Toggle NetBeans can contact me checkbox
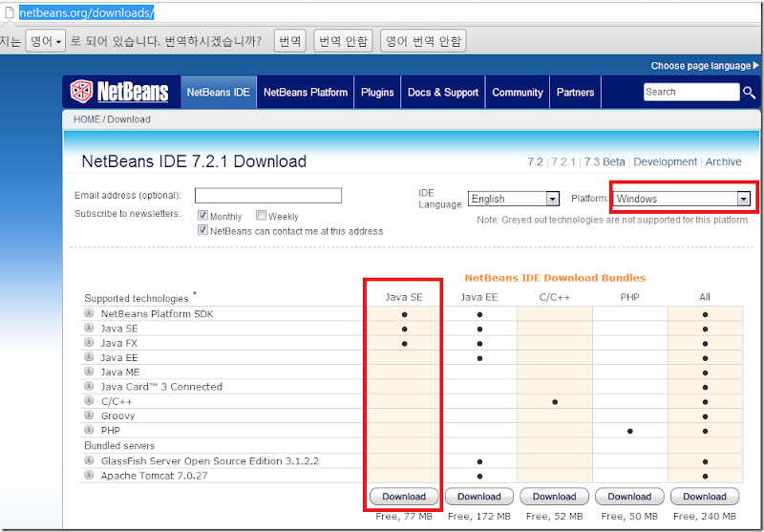Viewport: 764px width, 532px height. tap(203, 230)
